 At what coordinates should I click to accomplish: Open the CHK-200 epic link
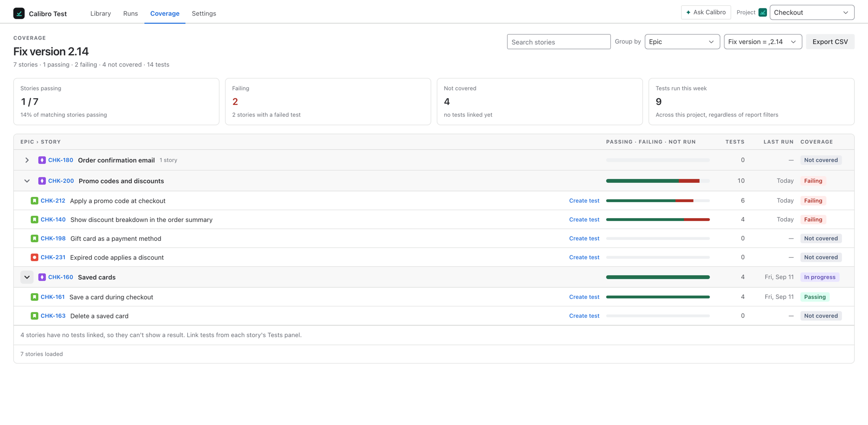click(61, 181)
